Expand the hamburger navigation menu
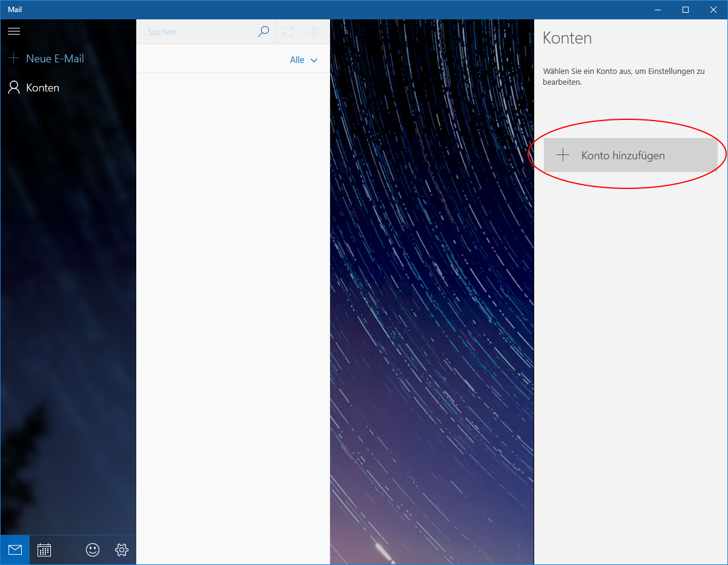Viewport: 728px width, 565px height. tap(14, 31)
